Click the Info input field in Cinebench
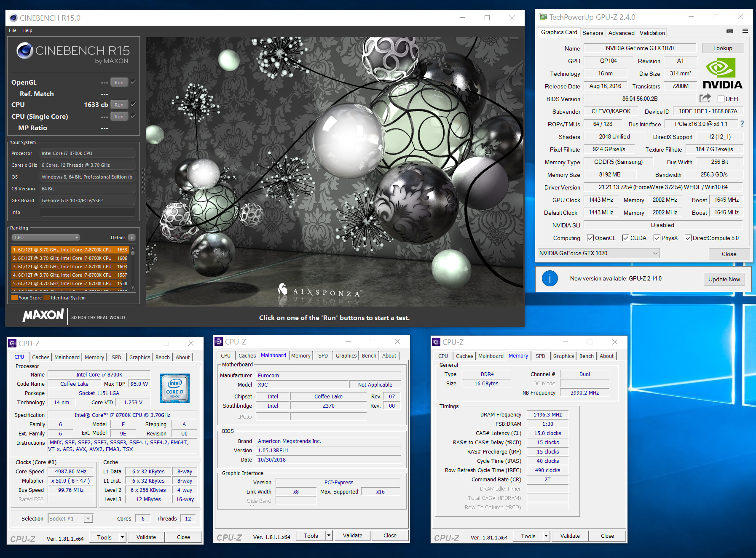The image size is (756, 558). tap(87, 212)
